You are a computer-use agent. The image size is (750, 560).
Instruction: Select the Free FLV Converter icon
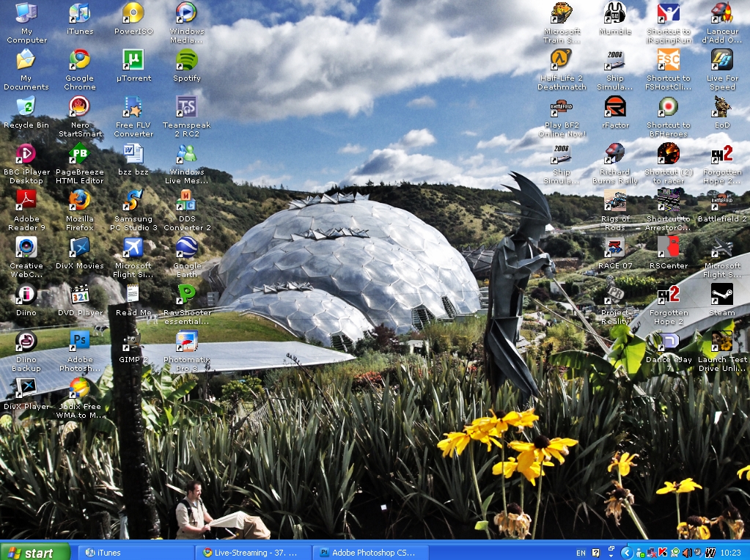[x=133, y=107]
